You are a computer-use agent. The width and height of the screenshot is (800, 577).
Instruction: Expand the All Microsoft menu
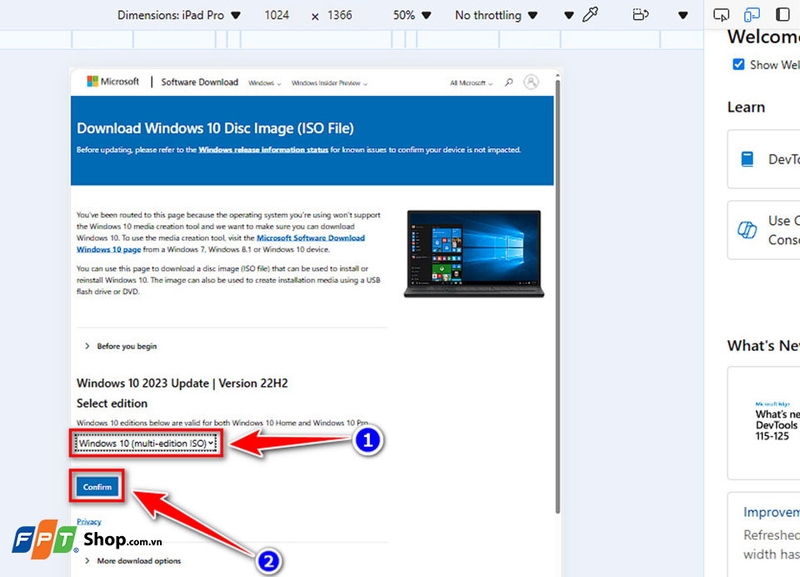(x=471, y=83)
